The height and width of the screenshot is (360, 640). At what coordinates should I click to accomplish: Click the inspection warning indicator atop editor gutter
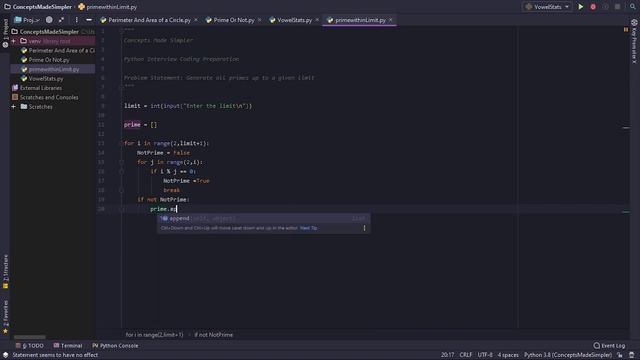click(626, 30)
